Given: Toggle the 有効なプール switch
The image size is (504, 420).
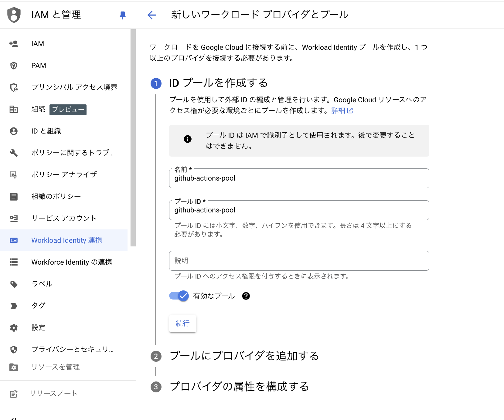Looking at the screenshot, I should pyautogui.click(x=179, y=296).
